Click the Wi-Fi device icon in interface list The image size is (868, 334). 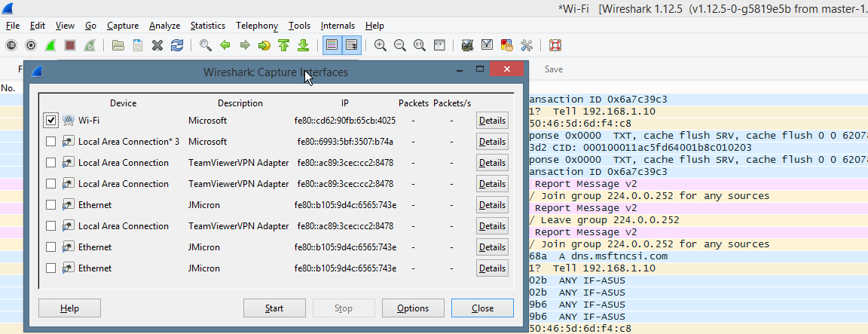pos(69,120)
